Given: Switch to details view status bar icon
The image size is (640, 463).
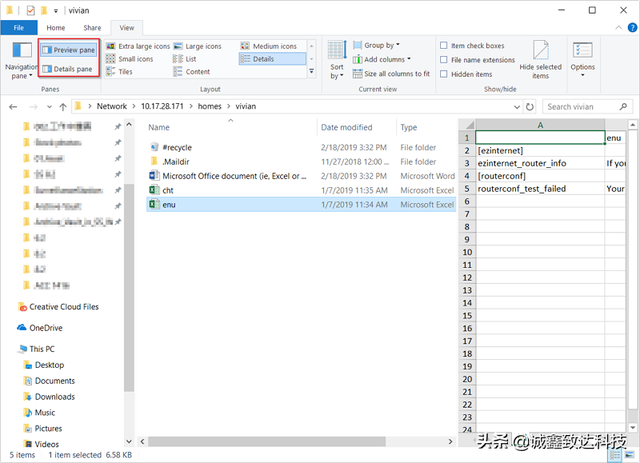Looking at the screenshot, I should click(x=615, y=455).
